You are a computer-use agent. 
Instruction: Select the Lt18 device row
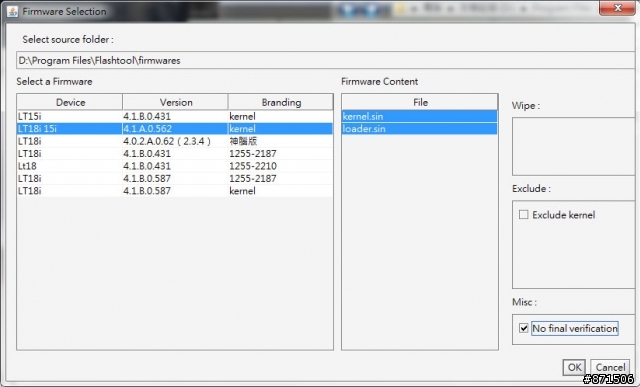(x=175, y=166)
